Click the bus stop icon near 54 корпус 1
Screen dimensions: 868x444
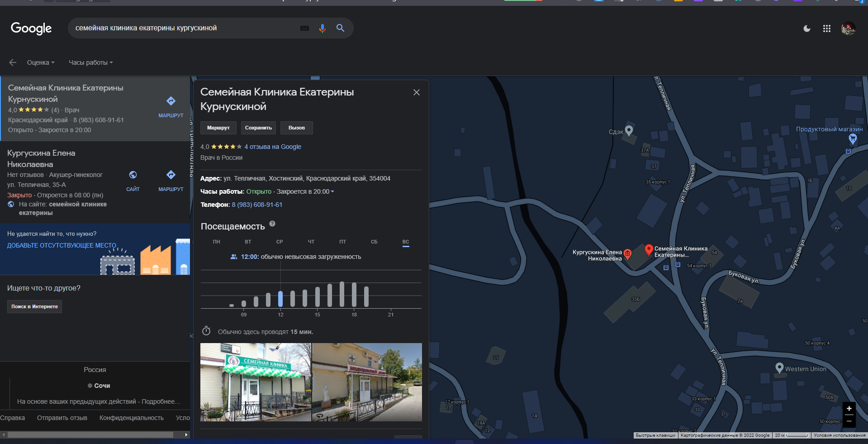pyautogui.click(x=678, y=265)
